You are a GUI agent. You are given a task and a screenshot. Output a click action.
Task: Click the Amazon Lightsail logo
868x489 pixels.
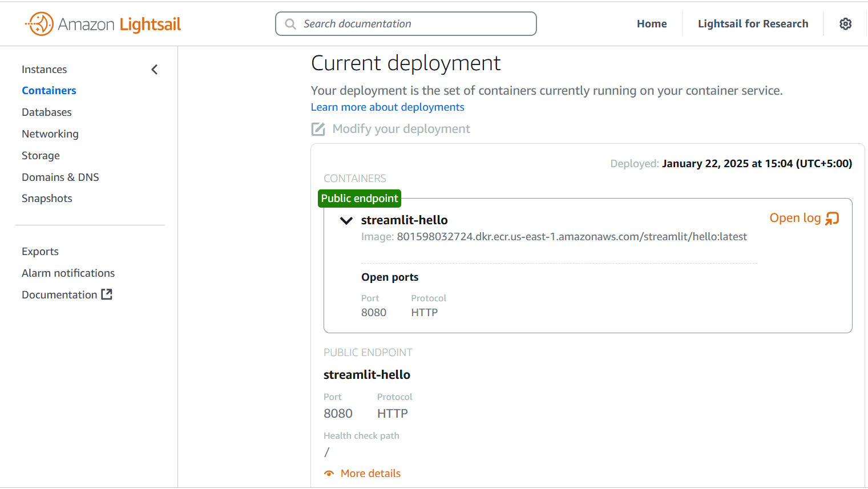tap(103, 24)
